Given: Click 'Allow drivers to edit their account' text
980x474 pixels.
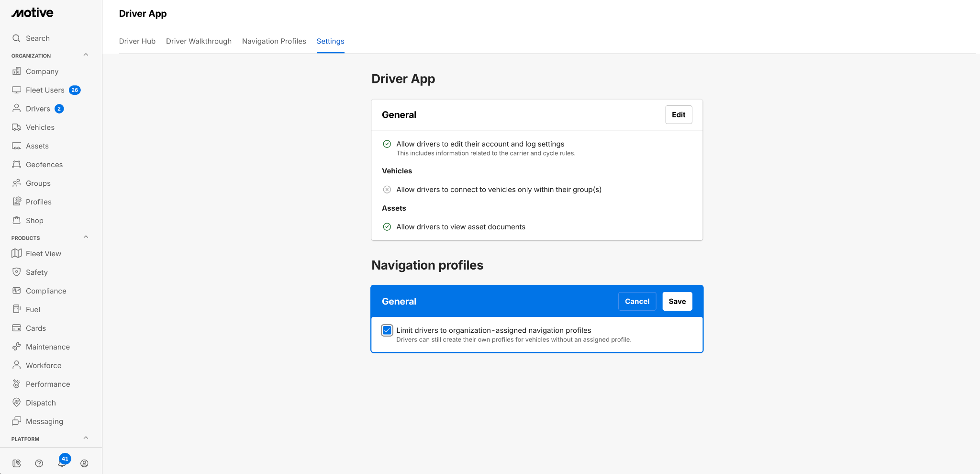Looking at the screenshot, I should pos(480,144).
